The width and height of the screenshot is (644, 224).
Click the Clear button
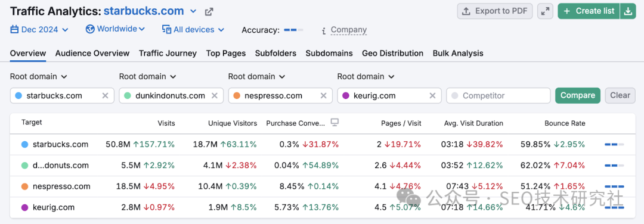pos(620,95)
